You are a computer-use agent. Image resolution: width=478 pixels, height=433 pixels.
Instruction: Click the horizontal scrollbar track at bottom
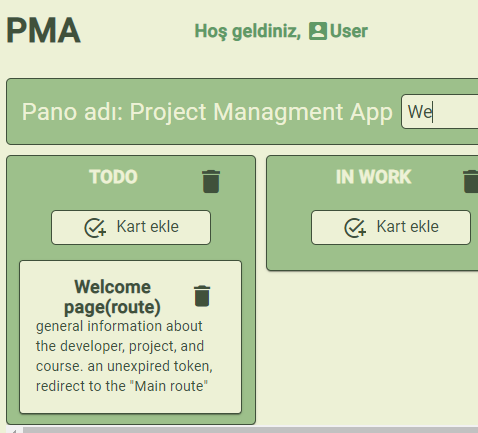point(250,430)
